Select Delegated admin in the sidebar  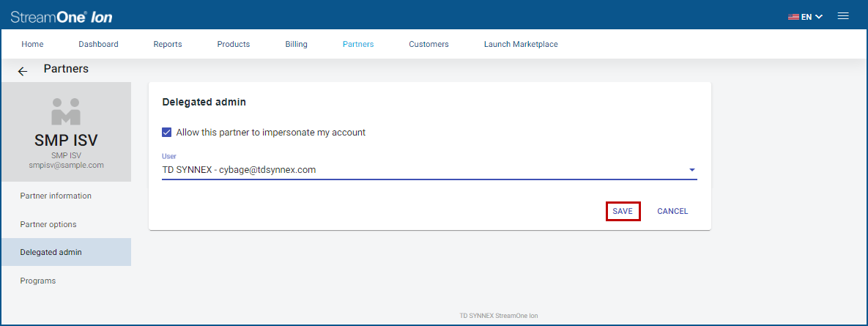[66, 252]
